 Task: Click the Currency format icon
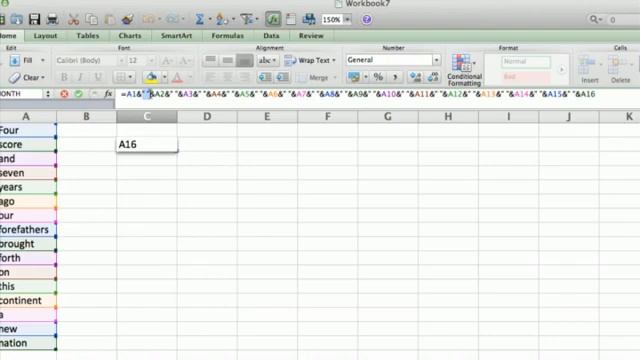click(x=354, y=77)
